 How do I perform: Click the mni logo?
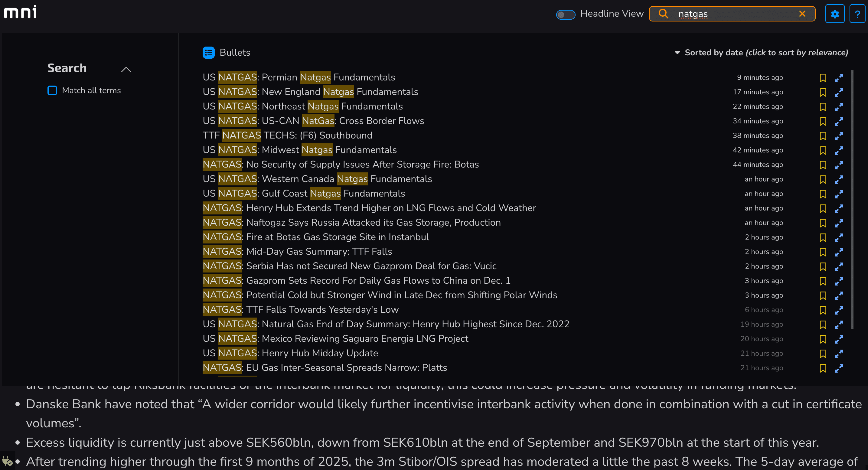[x=20, y=11]
